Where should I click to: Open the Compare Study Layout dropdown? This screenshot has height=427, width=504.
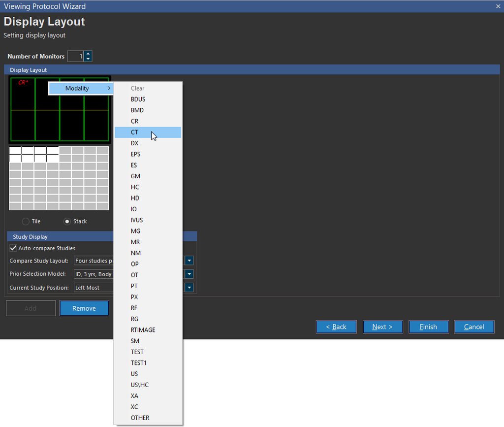tap(189, 261)
